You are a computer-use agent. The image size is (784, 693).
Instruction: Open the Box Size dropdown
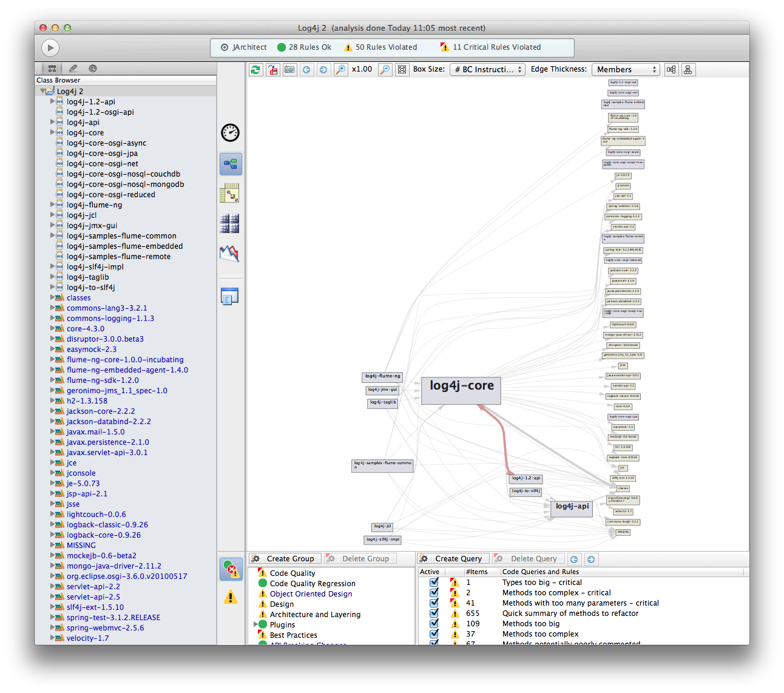point(488,70)
